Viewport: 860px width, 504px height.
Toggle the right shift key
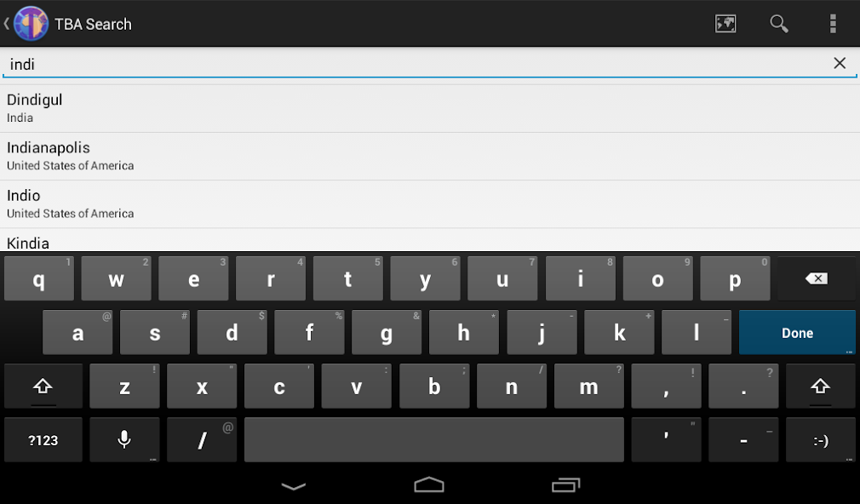pyautogui.click(x=820, y=387)
